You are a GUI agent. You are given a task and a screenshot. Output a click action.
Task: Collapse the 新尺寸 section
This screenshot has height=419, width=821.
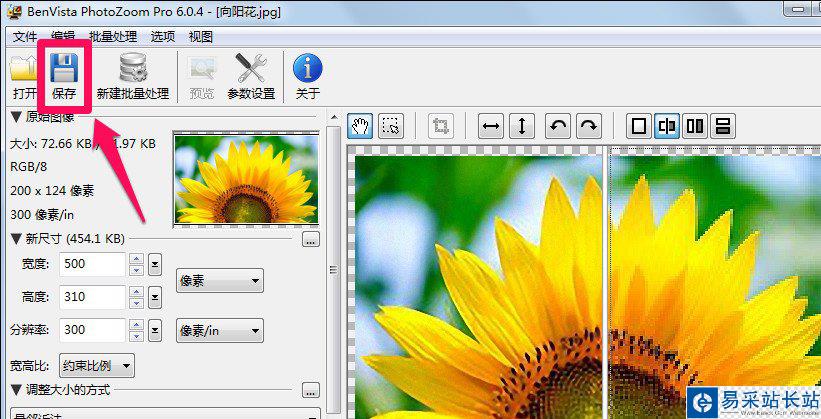pos(16,239)
